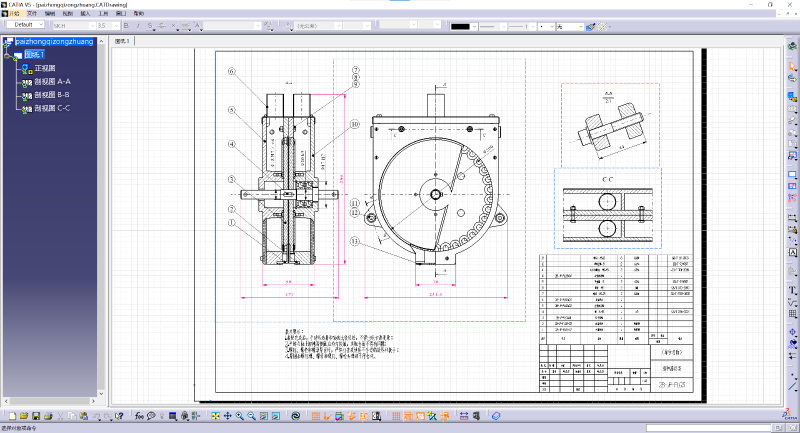Click the table tool in right toolbar
The image size is (800, 433).
(x=792, y=314)
